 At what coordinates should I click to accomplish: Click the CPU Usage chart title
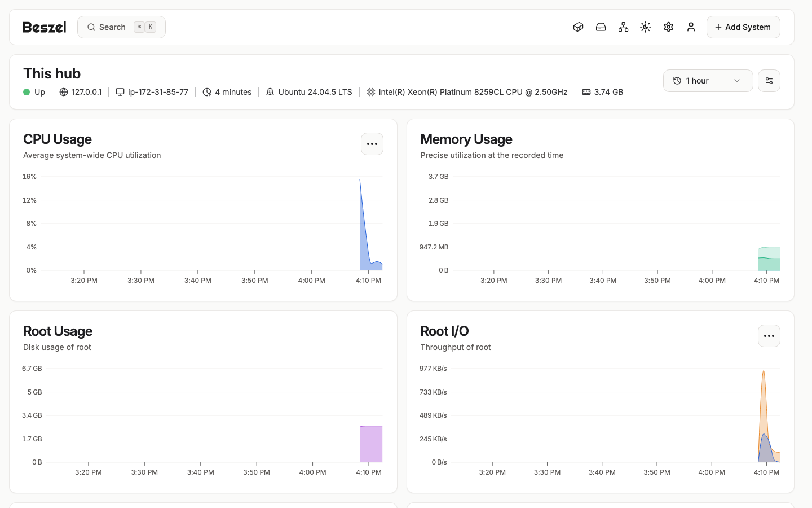point(58,139)
